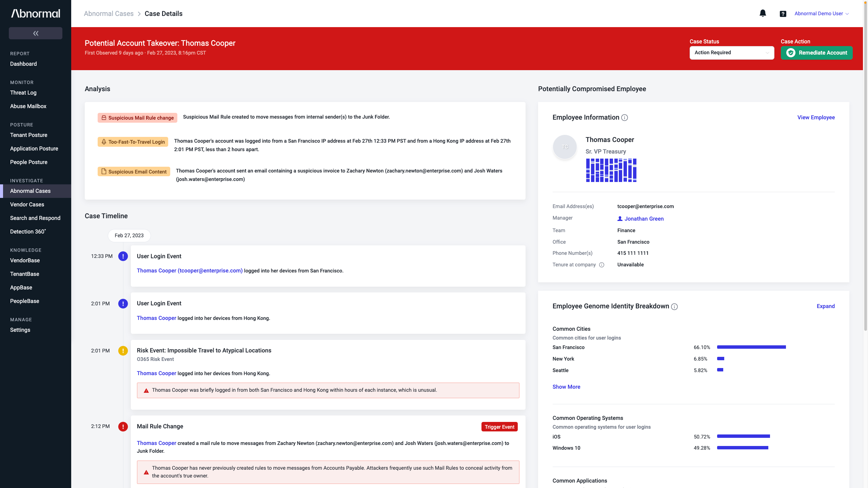Image resolution: width=868 pixels, height=488 pixels.
Task: Click info icon beside Employee Genome Identity Breakdown
Action: click(674, 307)
